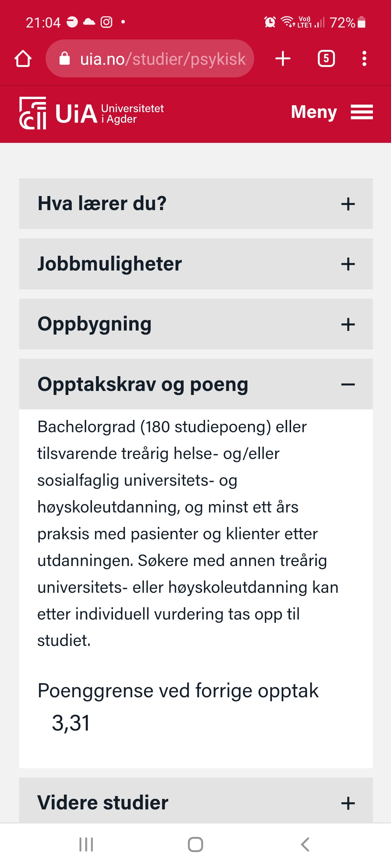
Task: Tap the padlock site security icon
Action: point(64,59)
